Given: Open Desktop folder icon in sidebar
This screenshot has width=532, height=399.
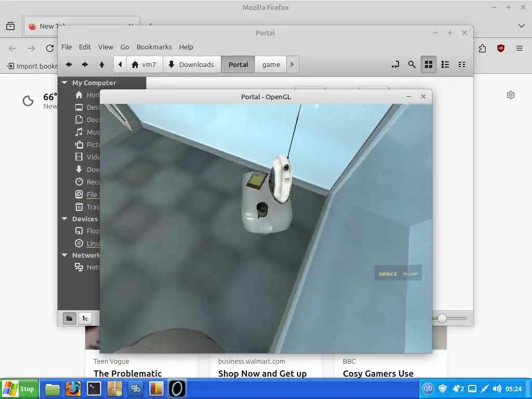Looking at the screenshot, I should coord(79,107).
